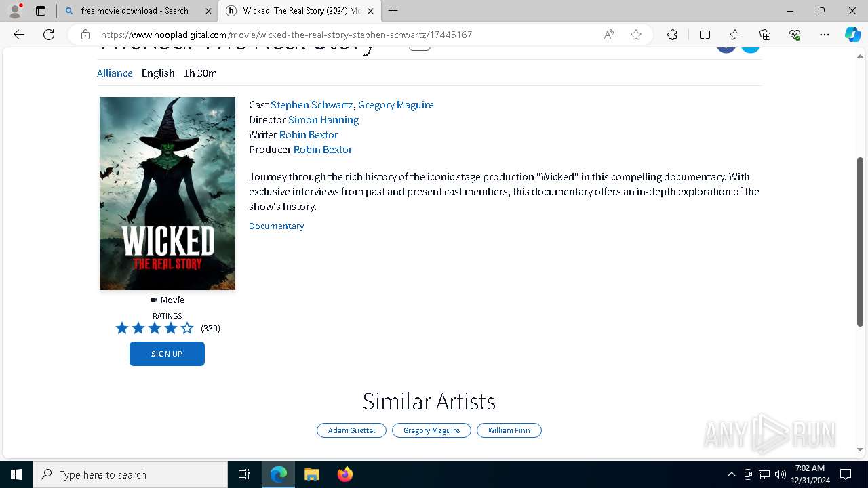Screen dimensions: 868x488
Task: Close the Wicked: The Real Story tab
Action: [370, 11]
